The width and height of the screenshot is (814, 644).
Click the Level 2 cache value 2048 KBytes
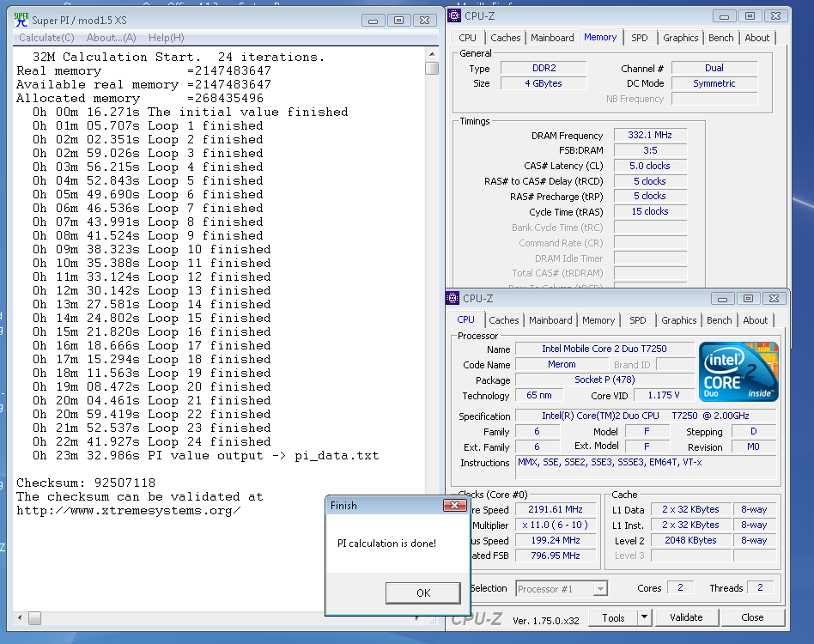690,540
